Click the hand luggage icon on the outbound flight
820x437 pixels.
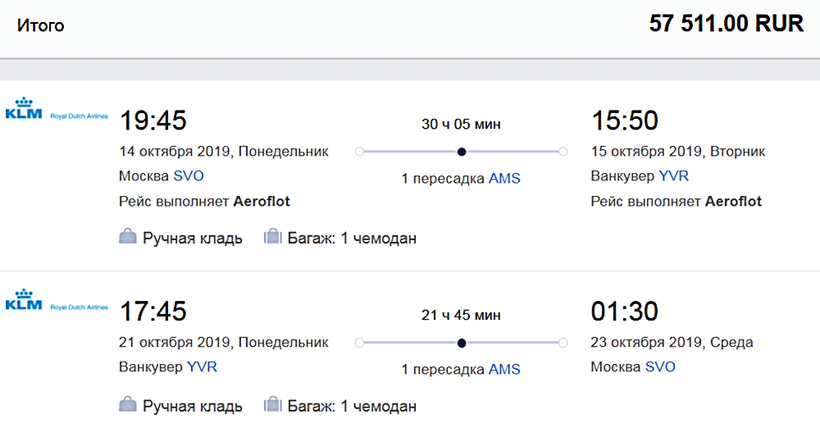[127, 237]
